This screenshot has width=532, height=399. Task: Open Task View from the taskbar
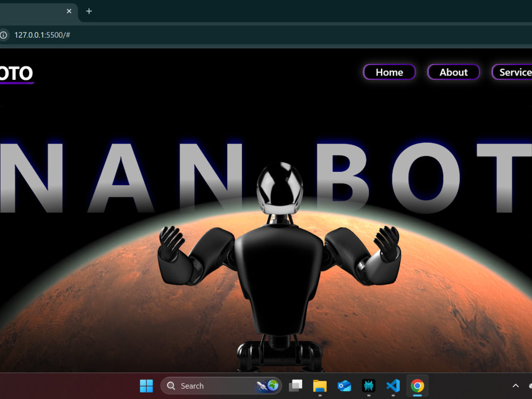click(x=295, y=386)
